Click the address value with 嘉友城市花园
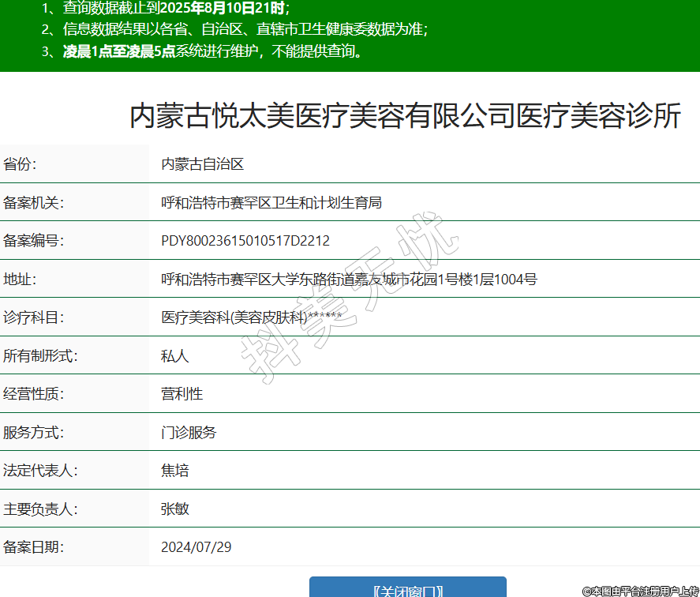This screenshot has height=597, width=700. [349, 280]
